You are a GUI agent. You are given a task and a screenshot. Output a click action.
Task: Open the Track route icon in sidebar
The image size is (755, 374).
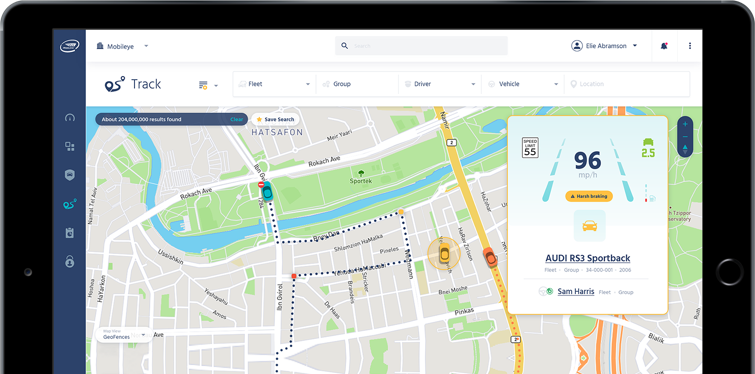[70, 204]
